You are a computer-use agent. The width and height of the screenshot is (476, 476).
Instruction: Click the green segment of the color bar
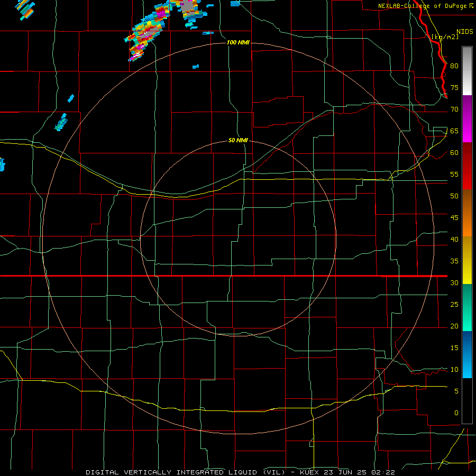[467, 307]
